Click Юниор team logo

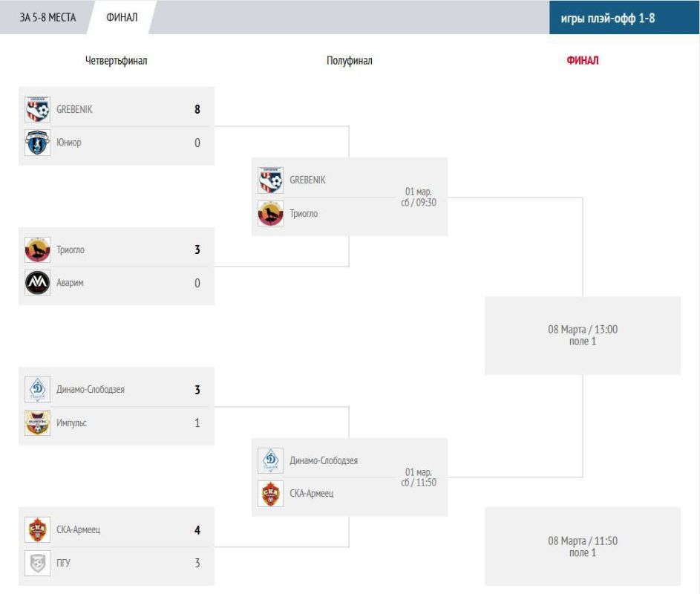(x=38, y=143)
